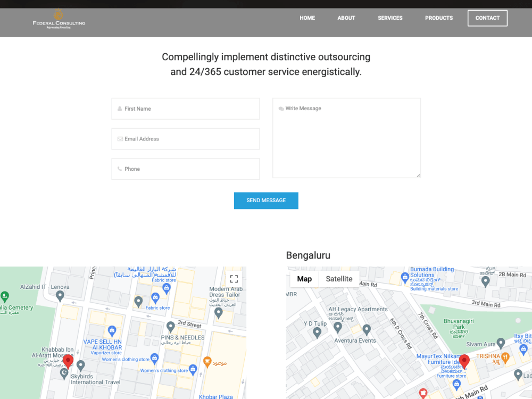Image resolution: width=532 pixels, height=399 pixels.
Task: Focus the Email Address field
Action: coord(186,139)
